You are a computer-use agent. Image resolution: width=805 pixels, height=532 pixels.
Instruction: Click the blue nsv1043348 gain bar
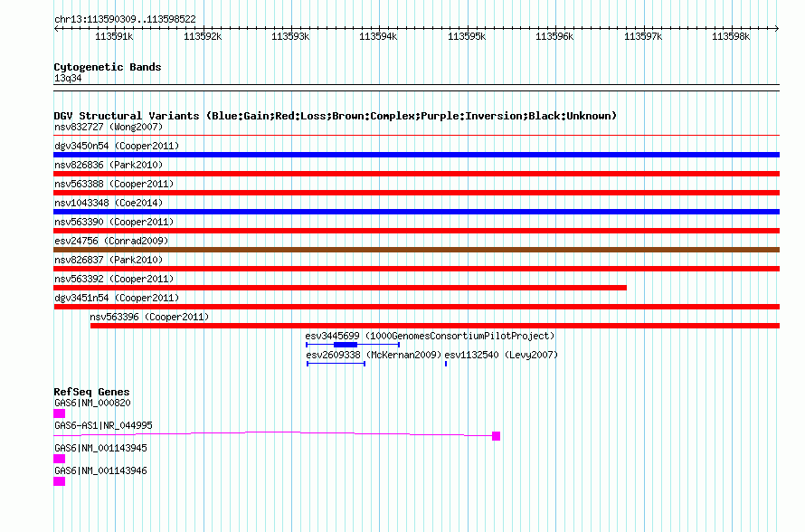click(x=416, y=212)
